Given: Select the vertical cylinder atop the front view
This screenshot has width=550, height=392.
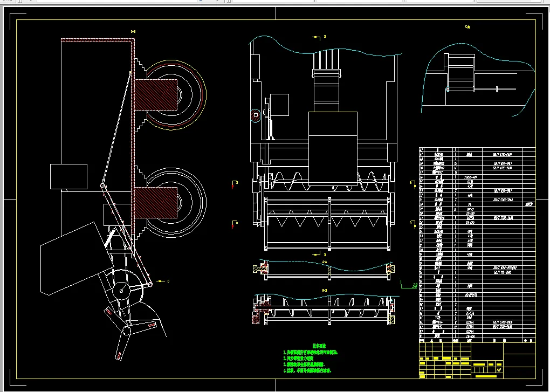Looking at the screenshot, I should (326, 81).
